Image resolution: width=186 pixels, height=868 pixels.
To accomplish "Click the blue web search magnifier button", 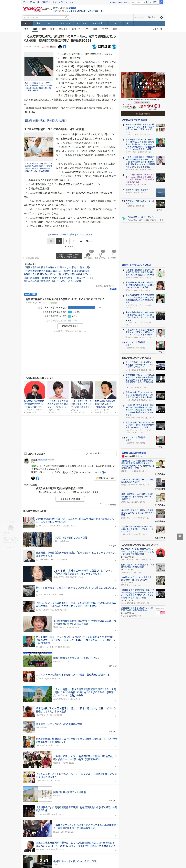I will [161, 2].
